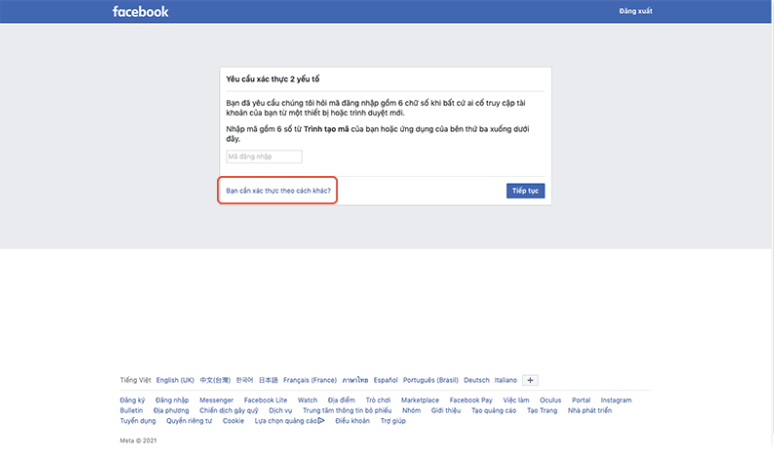Click the AdChoices triangle icon
The height and width of the screenshot is (449, 774).
(x=321, y=421)
